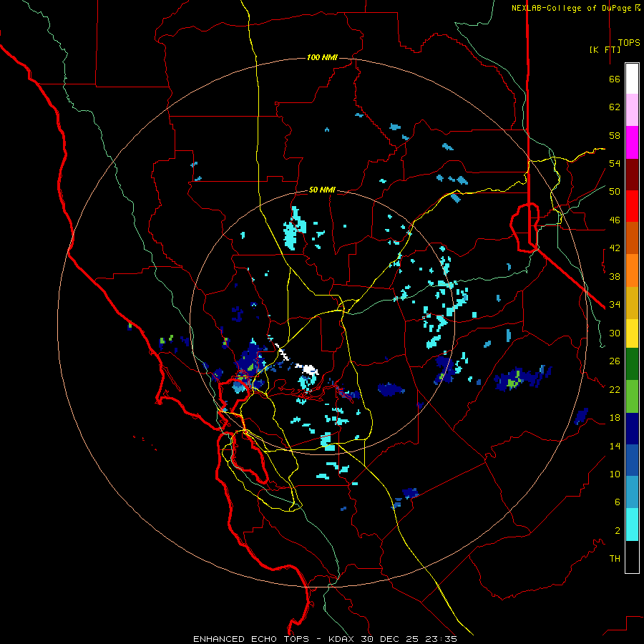
Task: Click the light pink legend swatch
Action: pyautogui.click(x=632, y=110)
